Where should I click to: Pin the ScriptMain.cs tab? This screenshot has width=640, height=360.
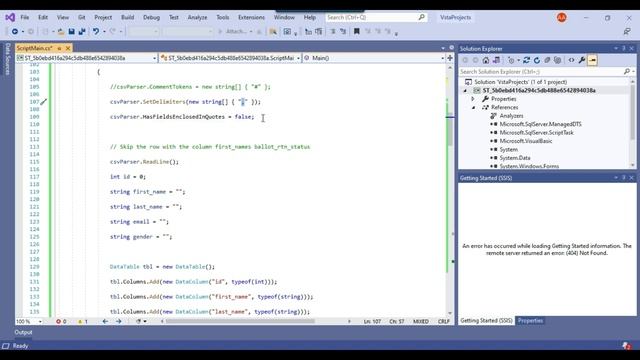(x=60, y=48)
